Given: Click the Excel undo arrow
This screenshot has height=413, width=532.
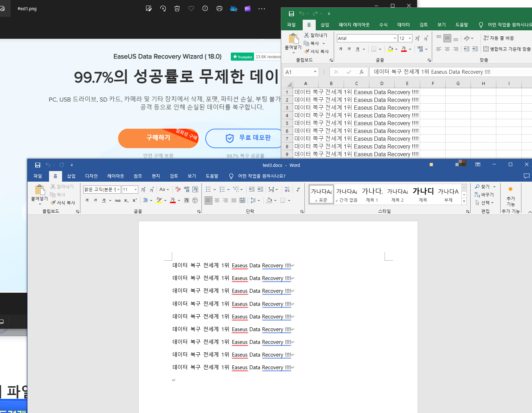Looking at the screenshot, I should click(x=302, y=13).
